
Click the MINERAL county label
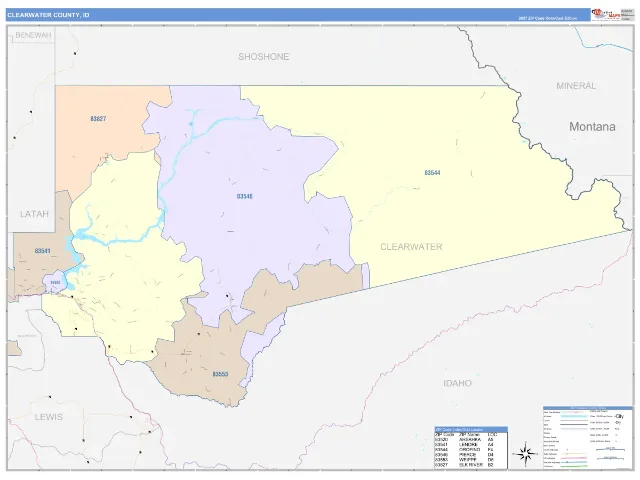tap(576, 86)
